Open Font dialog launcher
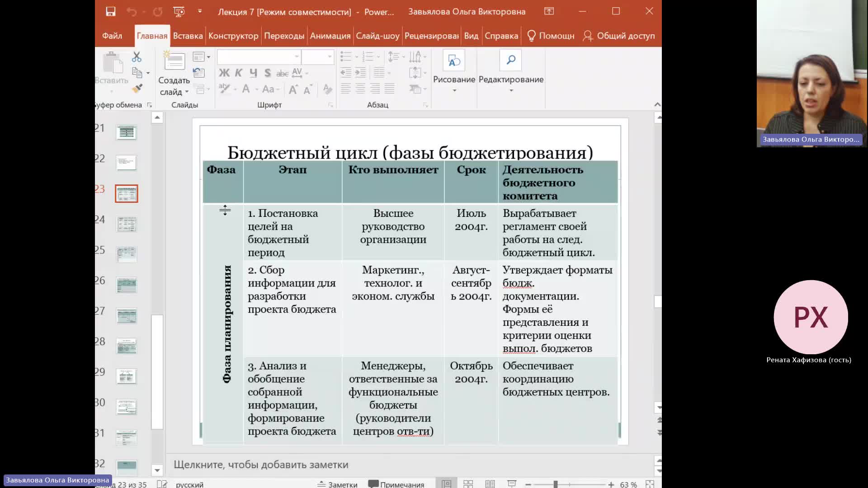The height and width of the screenshot is (488, 868). click(x=330, y=105)
